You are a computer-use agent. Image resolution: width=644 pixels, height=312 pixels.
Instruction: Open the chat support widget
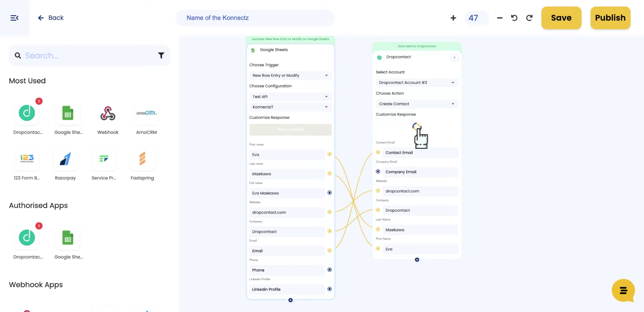(x=623, y=290)
